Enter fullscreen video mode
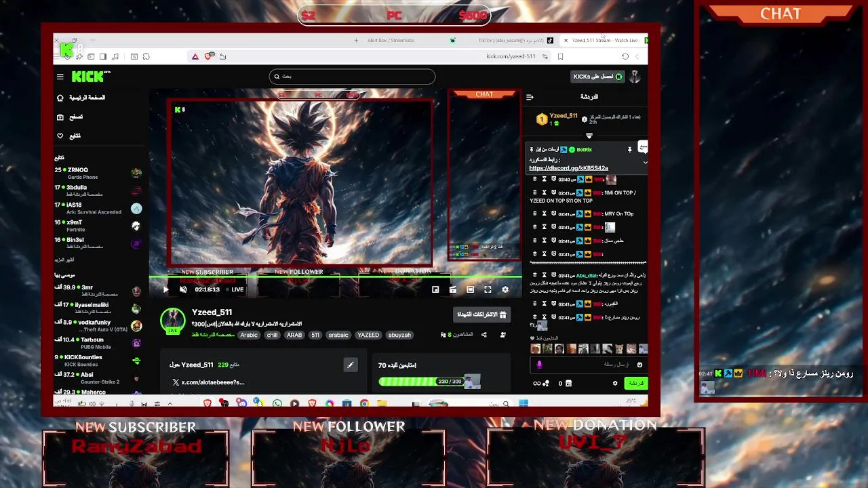Image resolution: width=868 pixels, height=488 pixels. [x=488, y=289]
